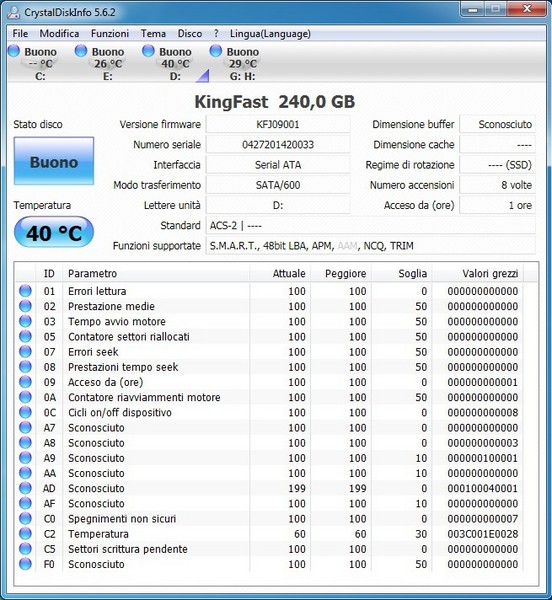Image resolution: width=552 pixels, height=600 pixels.
Task: Click the Parametro column header
Action: point(156,274)
